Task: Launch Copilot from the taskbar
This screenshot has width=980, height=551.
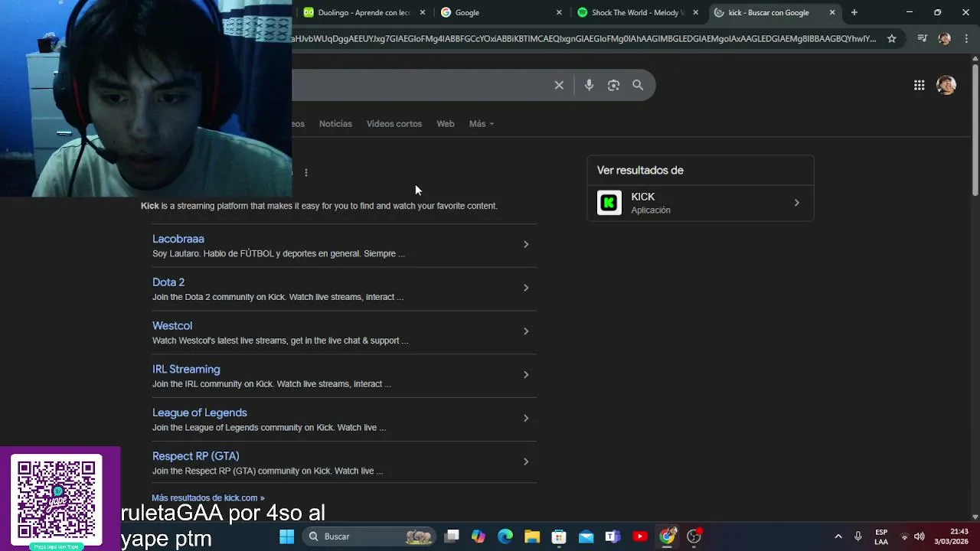Action: click(x=479, y=536)
